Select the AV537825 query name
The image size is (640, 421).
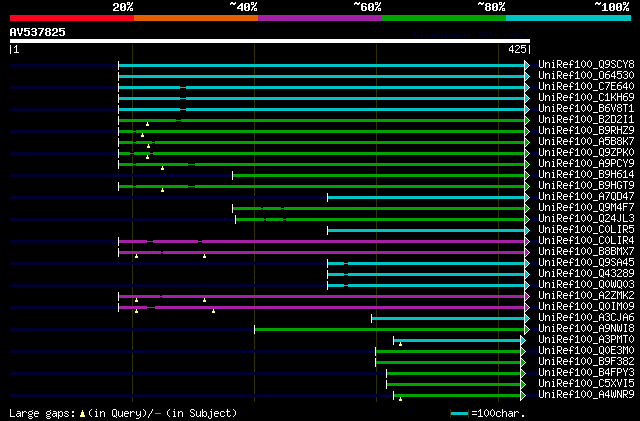click(38, 32)
